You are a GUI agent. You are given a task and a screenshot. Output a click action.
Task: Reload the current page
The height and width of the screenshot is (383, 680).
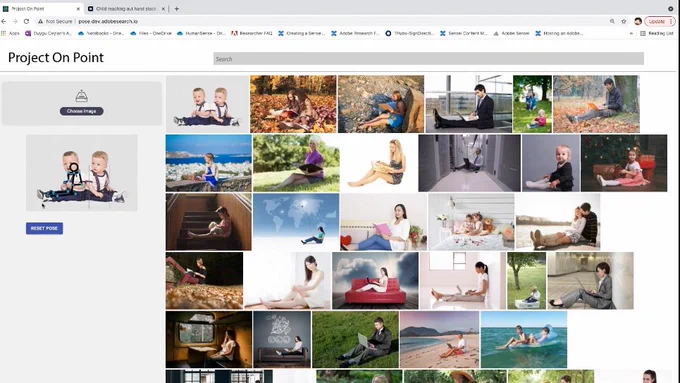26,21
